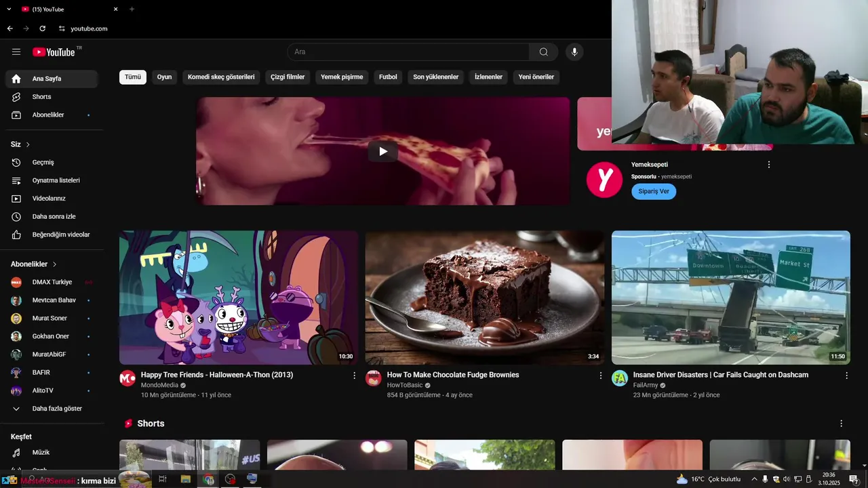
Task: Click the Sipariş Ver button
Action: pos(654,191)
